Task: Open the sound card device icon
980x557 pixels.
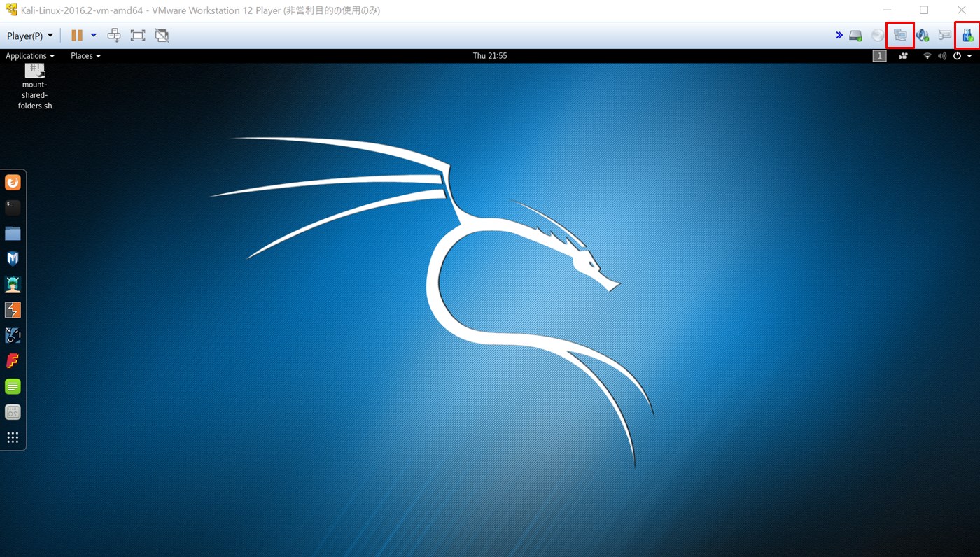Action: click(923, 35)
